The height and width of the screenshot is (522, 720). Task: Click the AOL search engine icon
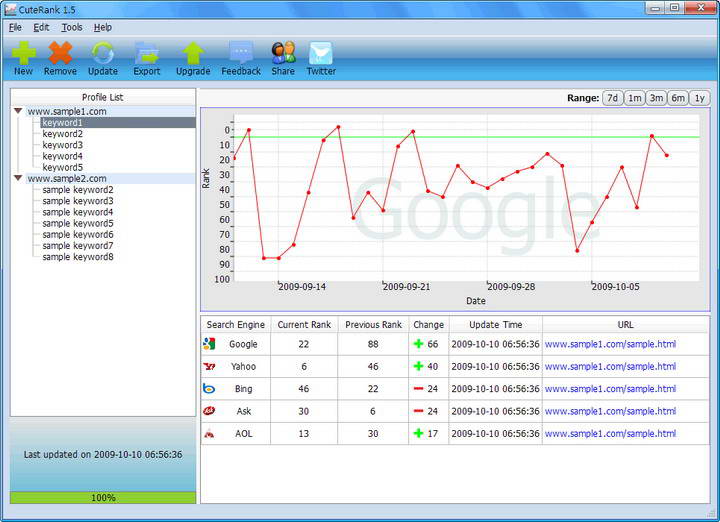[209, 433]
